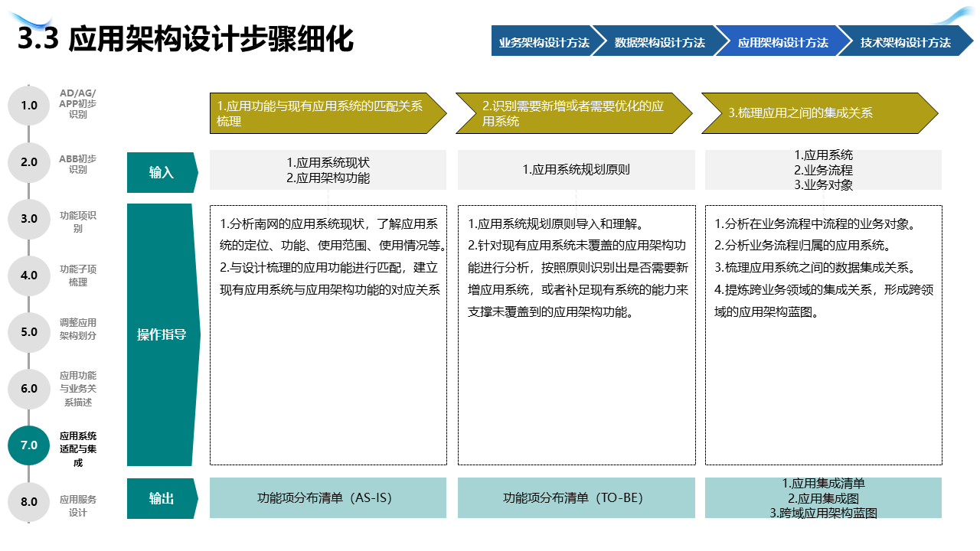Select the 业务架构设计方法 navigation tab

(x=544, y=42)
